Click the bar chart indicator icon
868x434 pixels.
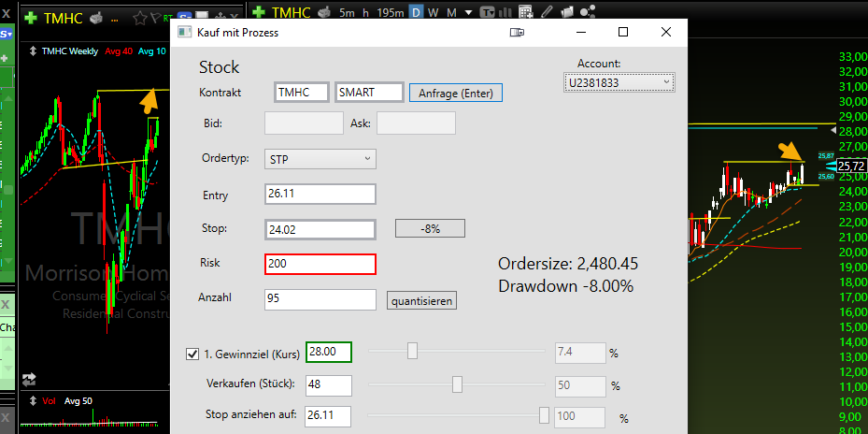pyautogui.click(x=506, y=11)
